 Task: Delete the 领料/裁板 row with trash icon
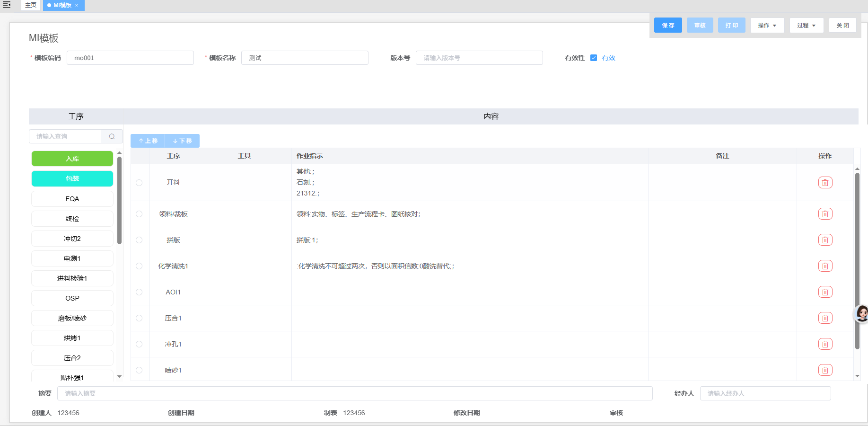825,214
